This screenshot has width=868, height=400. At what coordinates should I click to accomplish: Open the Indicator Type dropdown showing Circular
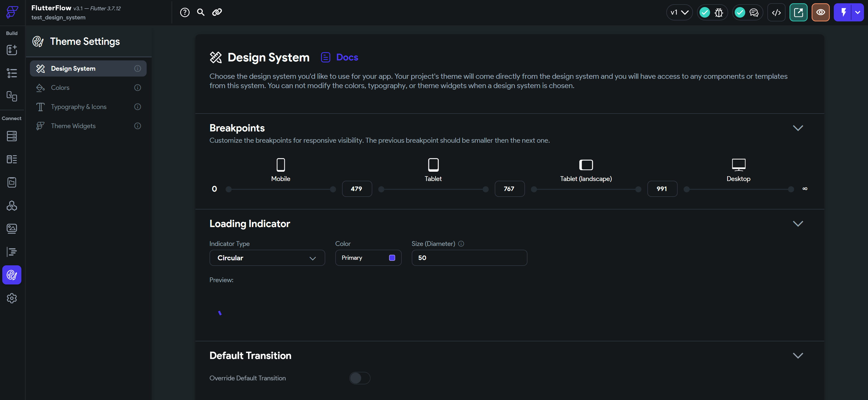267,258
